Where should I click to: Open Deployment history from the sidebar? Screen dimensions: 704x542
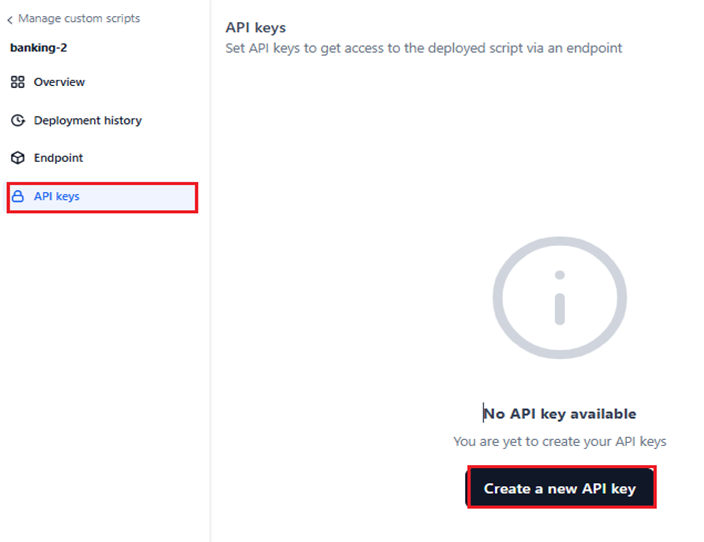click(87, 121)
